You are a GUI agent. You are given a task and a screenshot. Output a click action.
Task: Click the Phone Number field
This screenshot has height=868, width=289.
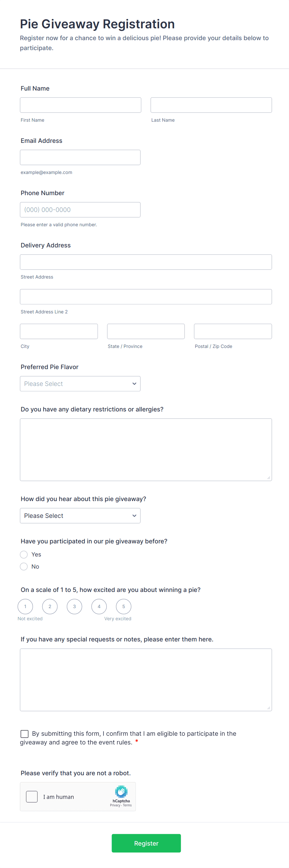[x=80, y=209]
